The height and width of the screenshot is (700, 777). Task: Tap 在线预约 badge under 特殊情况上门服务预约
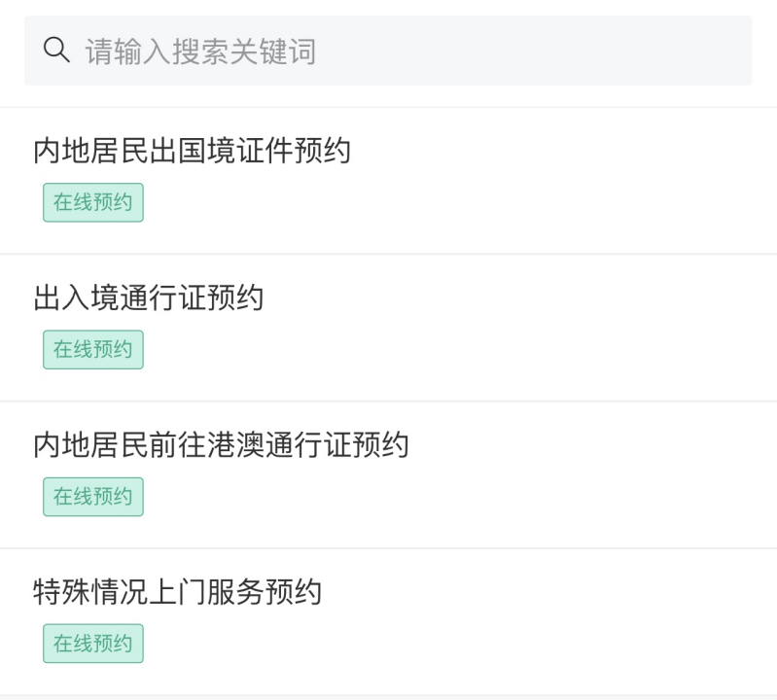coord(93,644)
